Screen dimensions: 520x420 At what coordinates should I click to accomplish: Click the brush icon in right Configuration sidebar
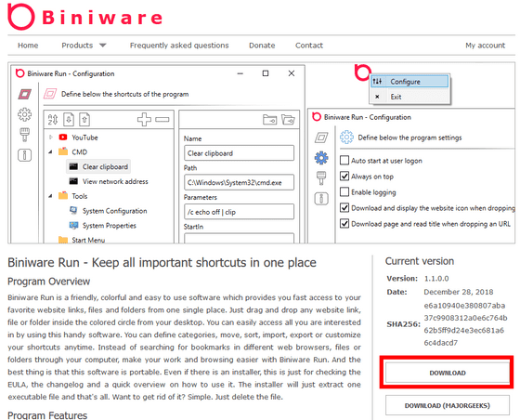[x=321, y=178]
